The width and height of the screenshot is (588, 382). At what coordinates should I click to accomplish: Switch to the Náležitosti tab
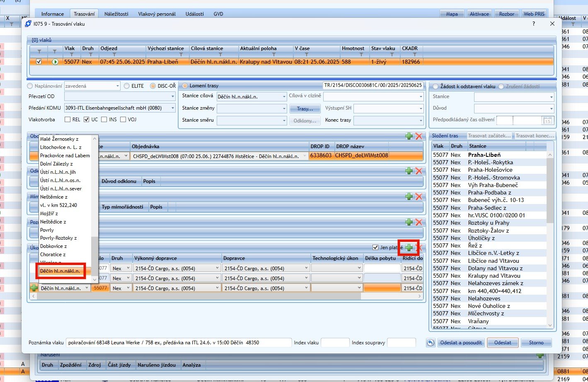point(116,14)
